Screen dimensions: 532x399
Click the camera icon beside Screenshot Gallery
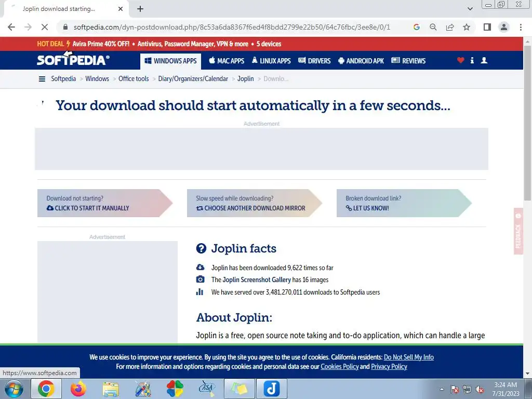200,279
